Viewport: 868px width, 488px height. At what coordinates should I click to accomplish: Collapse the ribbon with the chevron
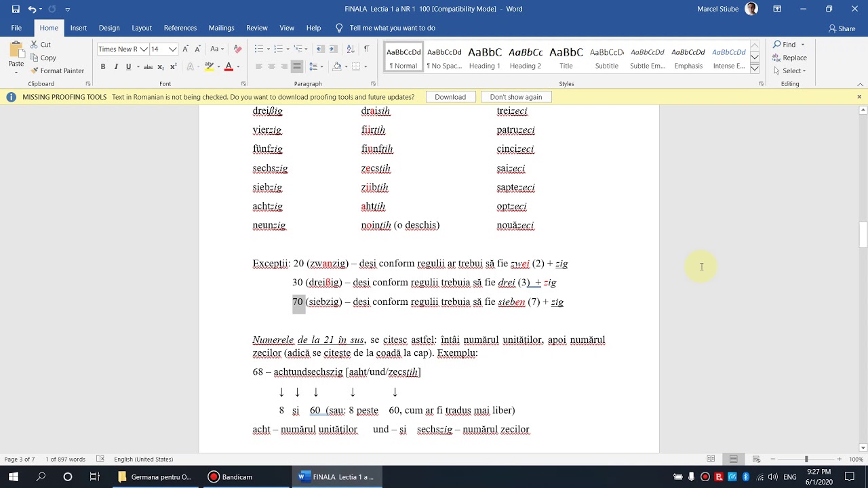click(859, 83)
